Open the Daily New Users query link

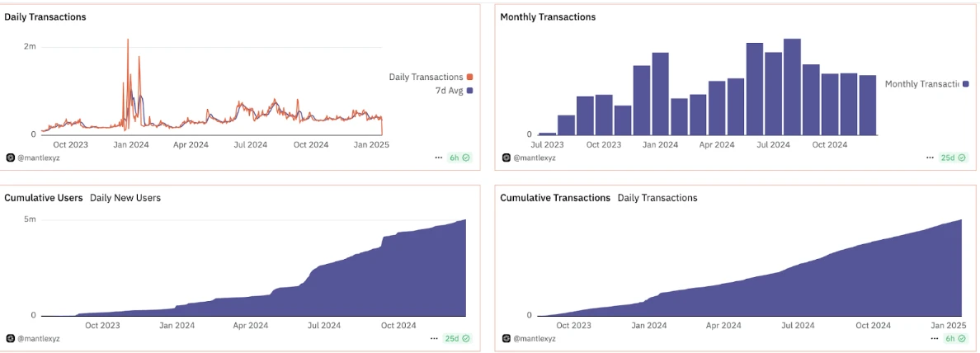tap(125, 198)
